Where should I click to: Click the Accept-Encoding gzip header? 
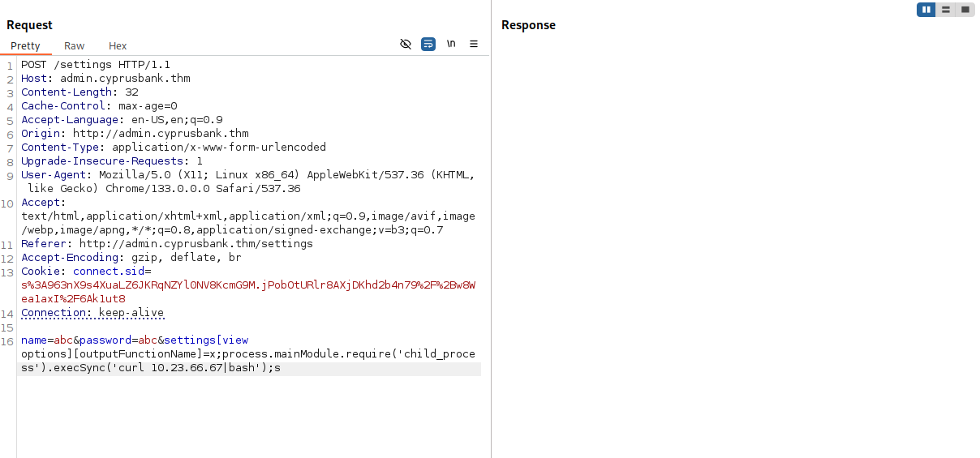coord(131,258)
